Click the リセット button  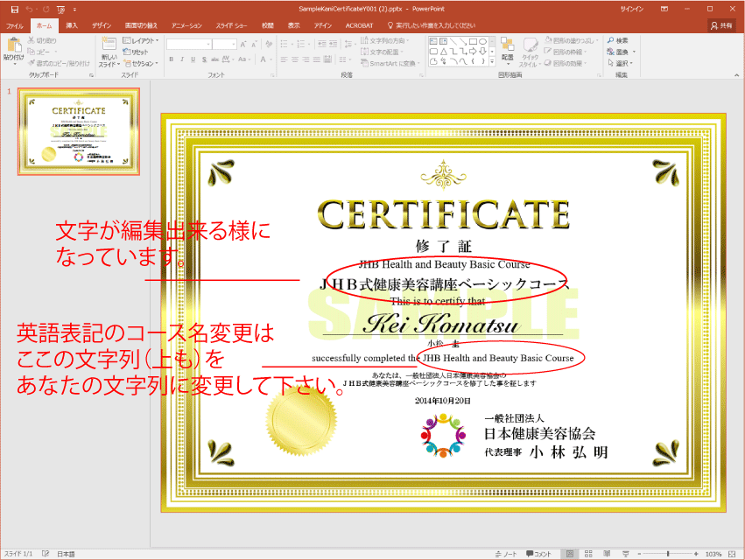click(136, 52)
